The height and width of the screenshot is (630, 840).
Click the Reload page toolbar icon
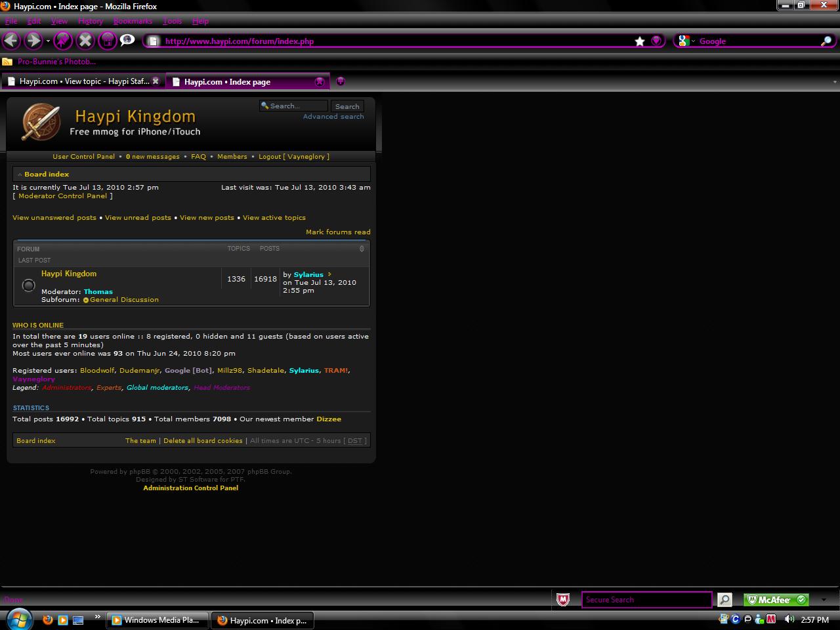(63, 41)
